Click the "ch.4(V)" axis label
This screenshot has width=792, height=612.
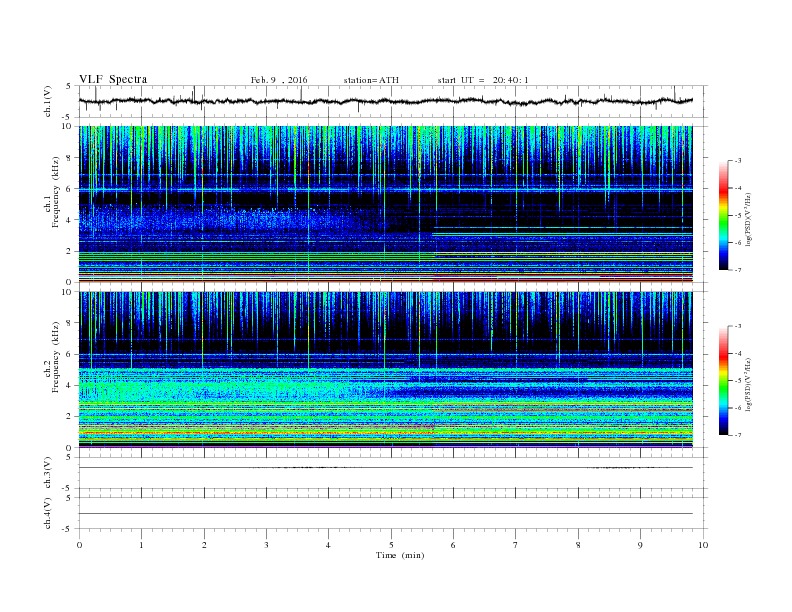[48, 513]
